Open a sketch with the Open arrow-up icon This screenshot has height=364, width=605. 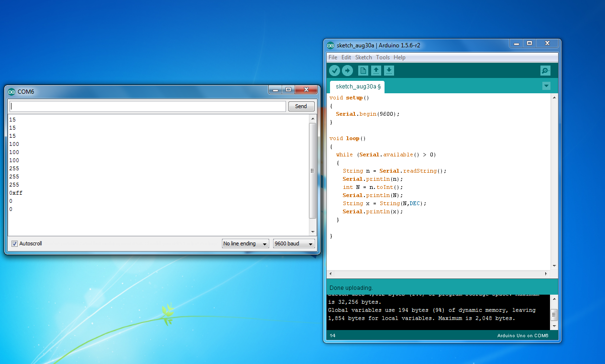pyautogui.click(x=376, y=71)
